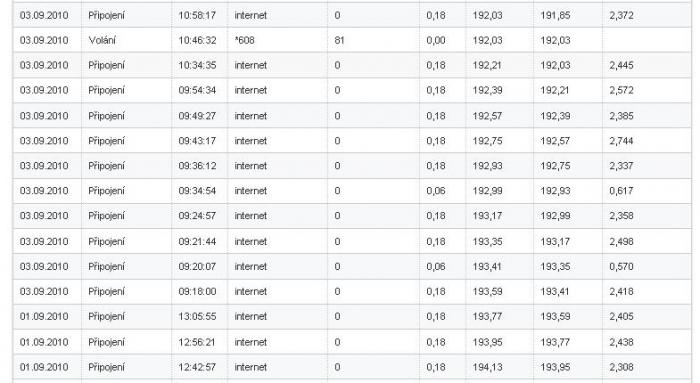Click duration value 81 in Volání row
The image size is (700, 383).
click(x=339, y=40)
